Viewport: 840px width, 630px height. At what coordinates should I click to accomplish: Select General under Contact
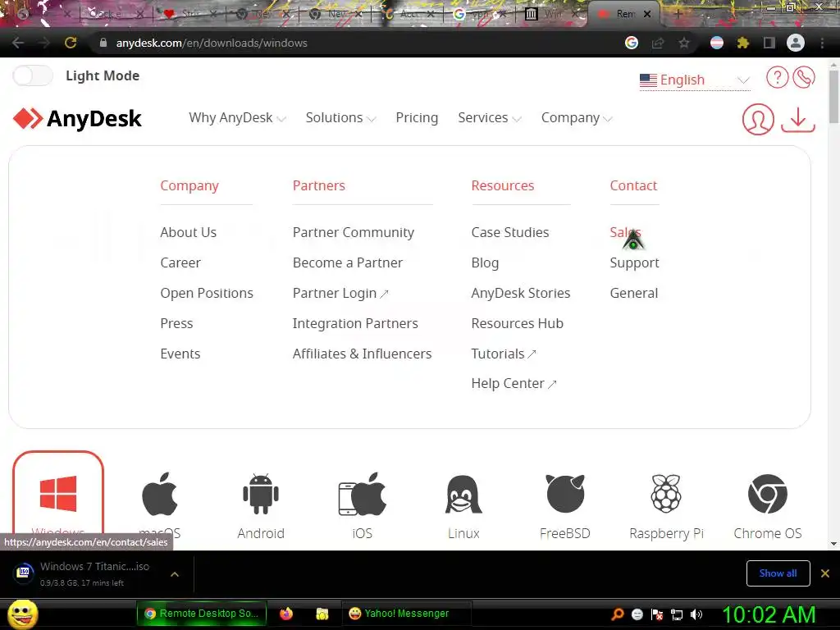coord(634,293)
